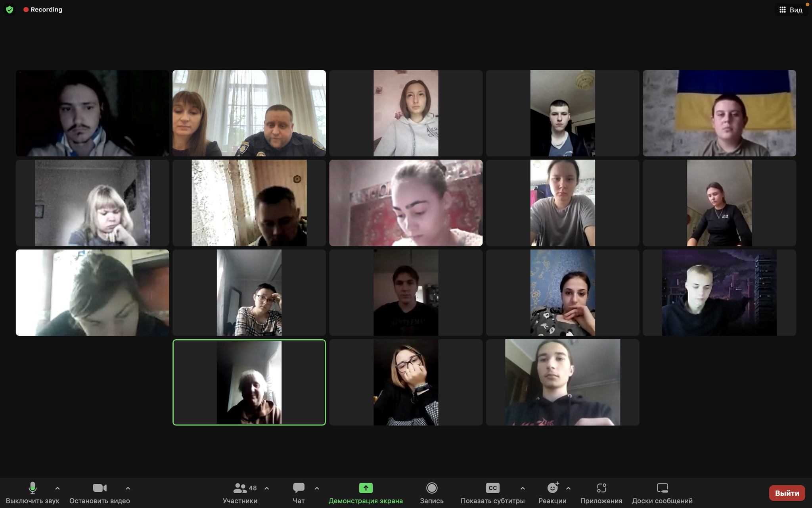The height and width of the screenshot is (508, 812).
Task: Expand chat options arrow
Action: 317,488
